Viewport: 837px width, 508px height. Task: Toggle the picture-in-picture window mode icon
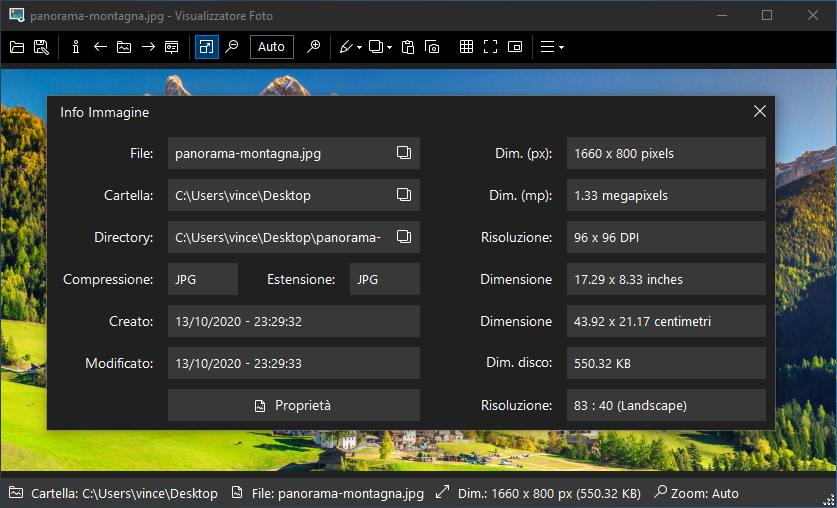click(515, 47)
